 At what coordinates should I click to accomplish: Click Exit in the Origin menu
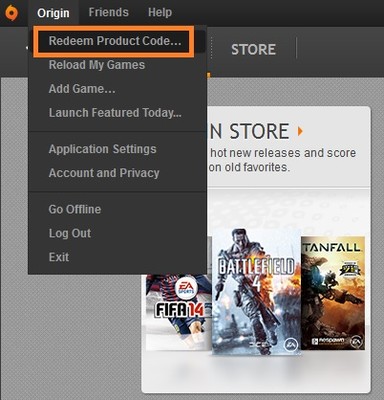point(59,257)
